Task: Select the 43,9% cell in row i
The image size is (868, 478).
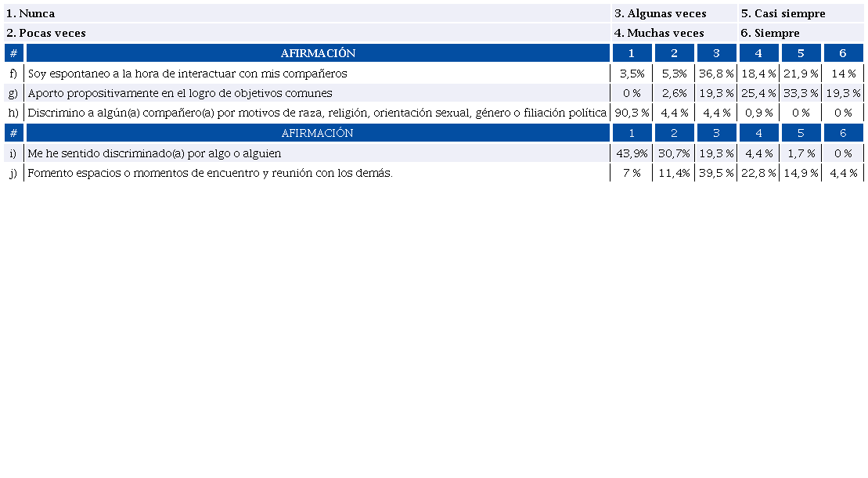Action: (x=631, y=153)
